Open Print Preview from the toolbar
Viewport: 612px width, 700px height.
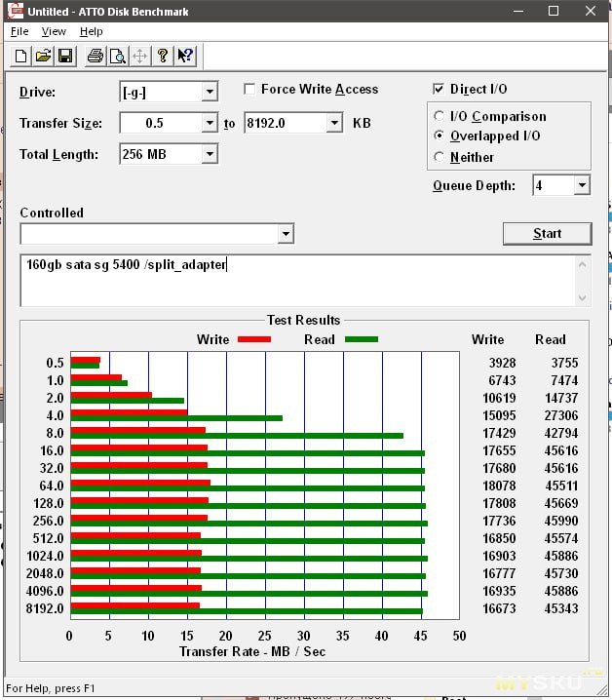point(118,56)
